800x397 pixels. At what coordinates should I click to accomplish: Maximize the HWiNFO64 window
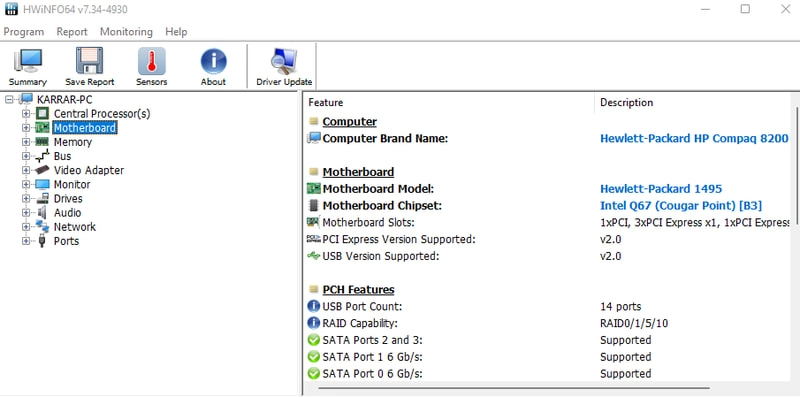tap(745, 9)
